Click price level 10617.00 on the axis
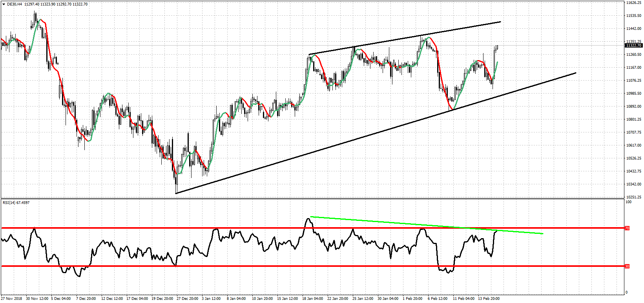The height and width of the screenshot is (303, 644). tap(634, 145)
